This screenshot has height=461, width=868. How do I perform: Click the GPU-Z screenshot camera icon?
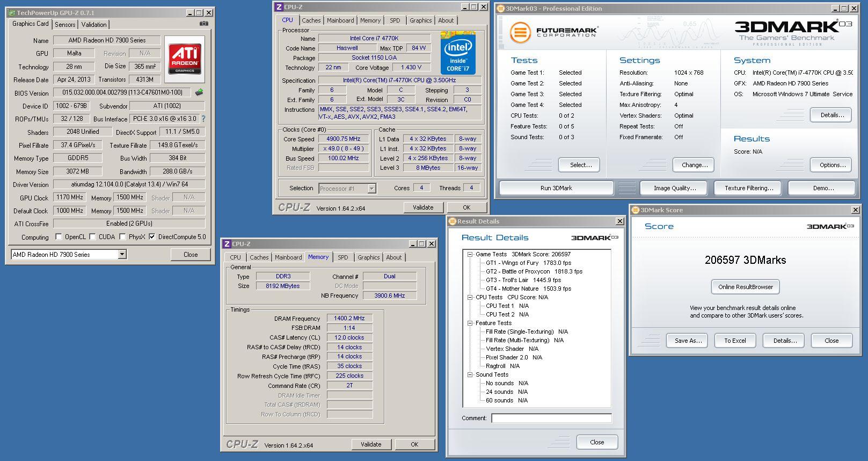pyautogui.click(x=204, y=24)
